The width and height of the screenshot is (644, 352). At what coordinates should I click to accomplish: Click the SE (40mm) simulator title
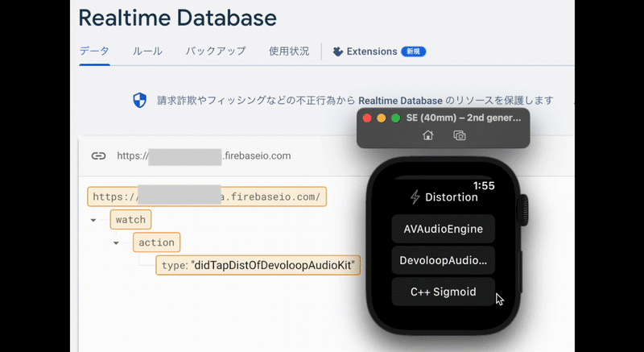click(464, 118)
